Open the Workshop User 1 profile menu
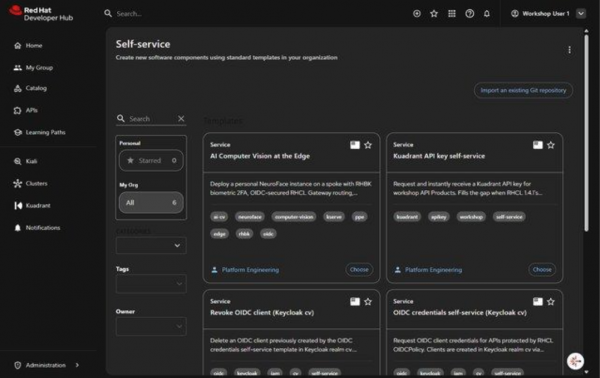 [548, 14]
